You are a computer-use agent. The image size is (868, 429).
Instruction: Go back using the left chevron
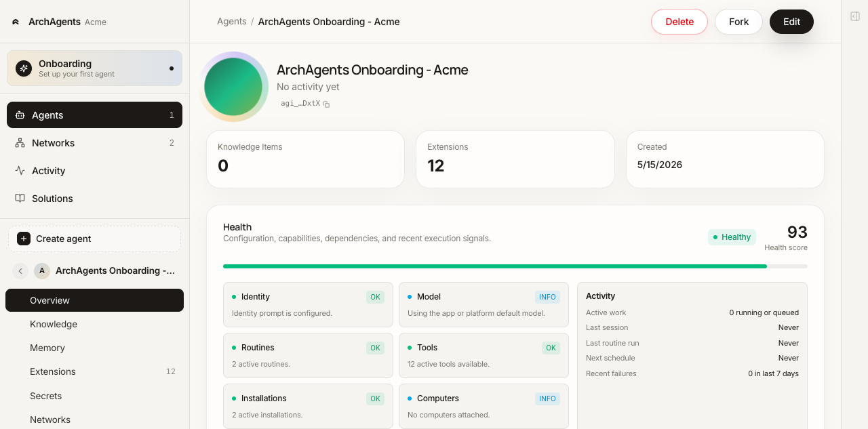[x=20, y=271]
